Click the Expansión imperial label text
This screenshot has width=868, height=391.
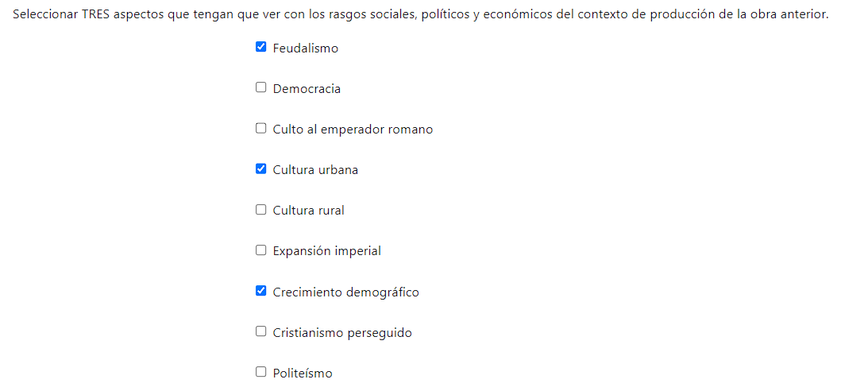click(326, 251)
